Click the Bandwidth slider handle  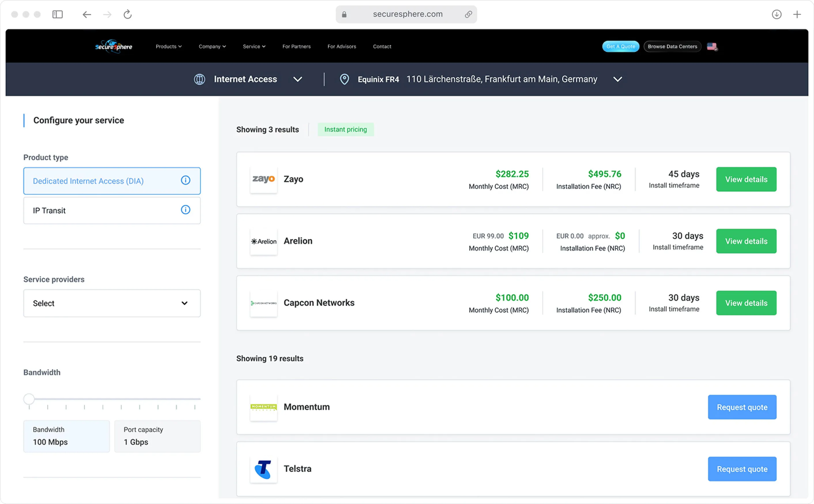click(x=29, y=399)
